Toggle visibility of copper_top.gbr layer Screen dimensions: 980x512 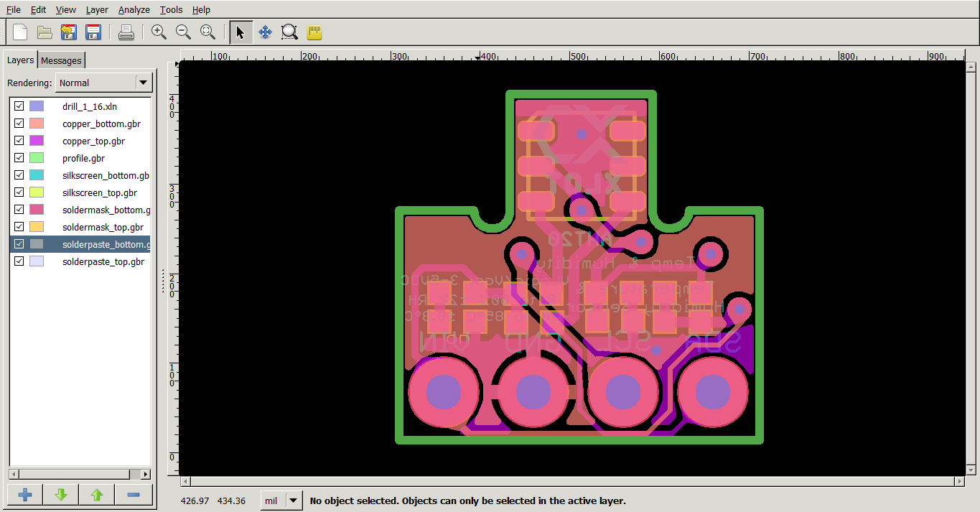[19, 141]
